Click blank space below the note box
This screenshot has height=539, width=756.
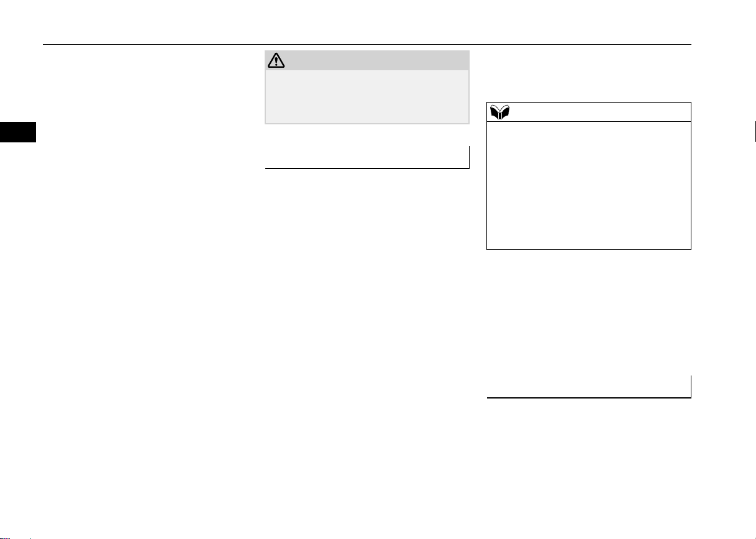(x=588, y=311)
